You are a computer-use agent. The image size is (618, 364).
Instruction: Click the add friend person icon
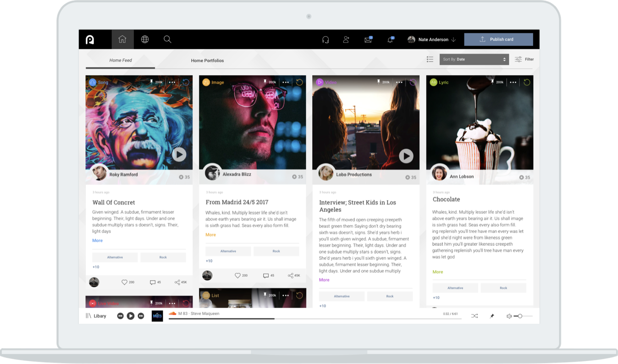point(346,40)
